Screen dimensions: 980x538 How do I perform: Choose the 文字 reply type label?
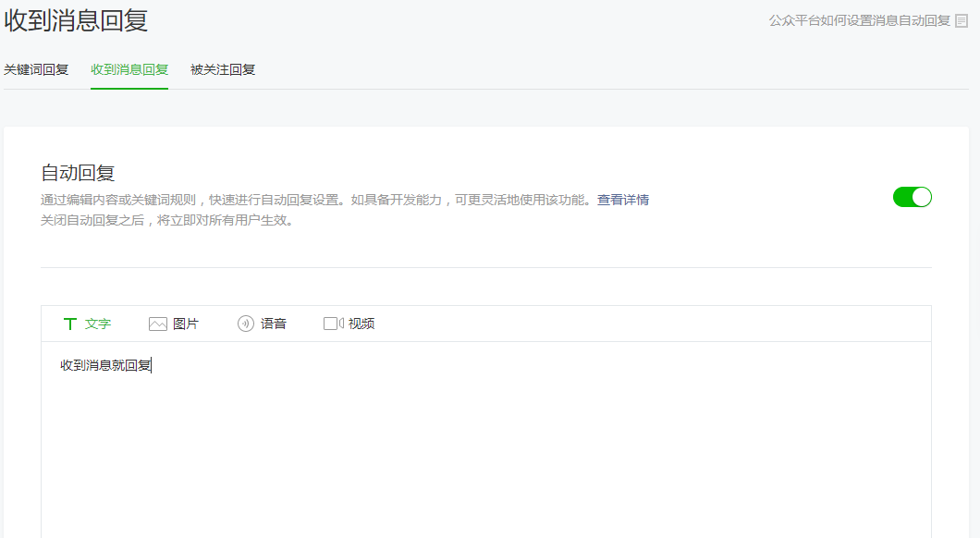(98, 324)
